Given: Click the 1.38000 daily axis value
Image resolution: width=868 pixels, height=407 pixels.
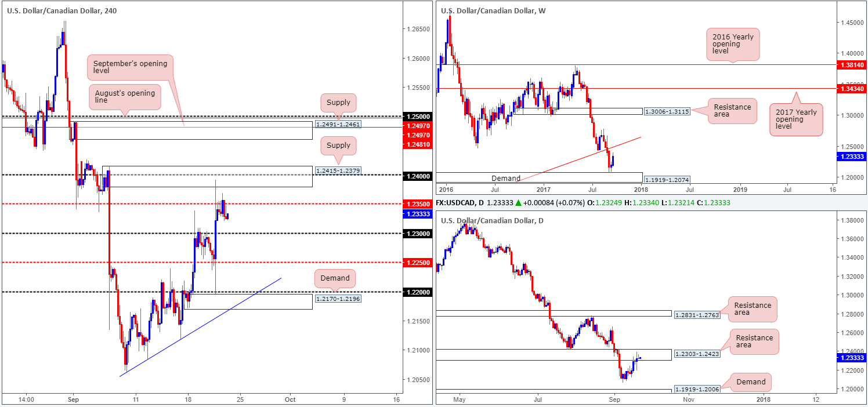Looking at the screenshot, I should pyautogui.click(x=852, y=220).
